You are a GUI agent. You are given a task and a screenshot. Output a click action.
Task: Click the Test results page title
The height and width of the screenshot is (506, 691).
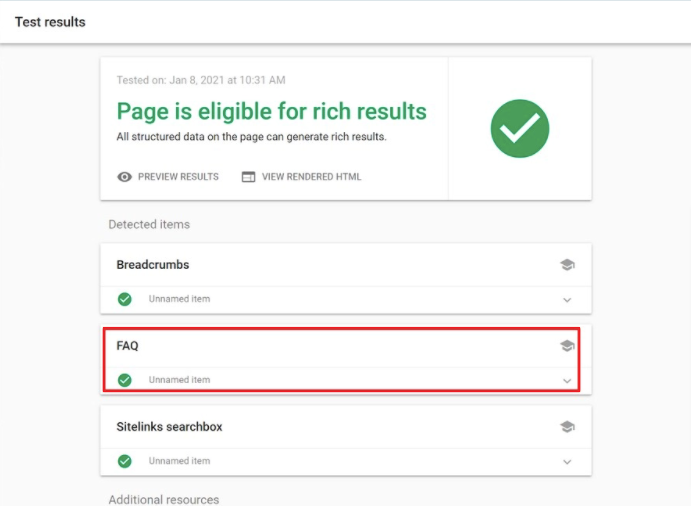pos(50,22)
